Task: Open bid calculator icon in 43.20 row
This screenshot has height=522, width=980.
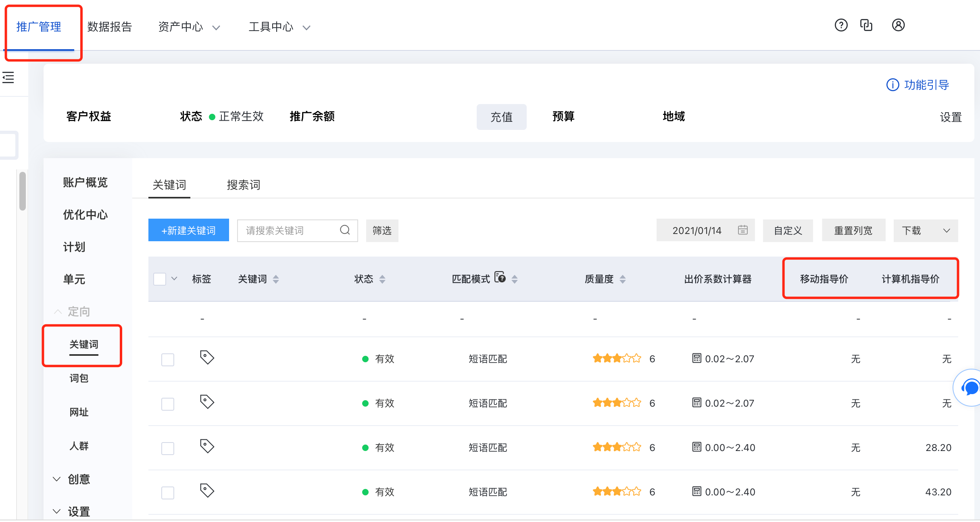Action: pyautogui.click(x=696, y=491)
